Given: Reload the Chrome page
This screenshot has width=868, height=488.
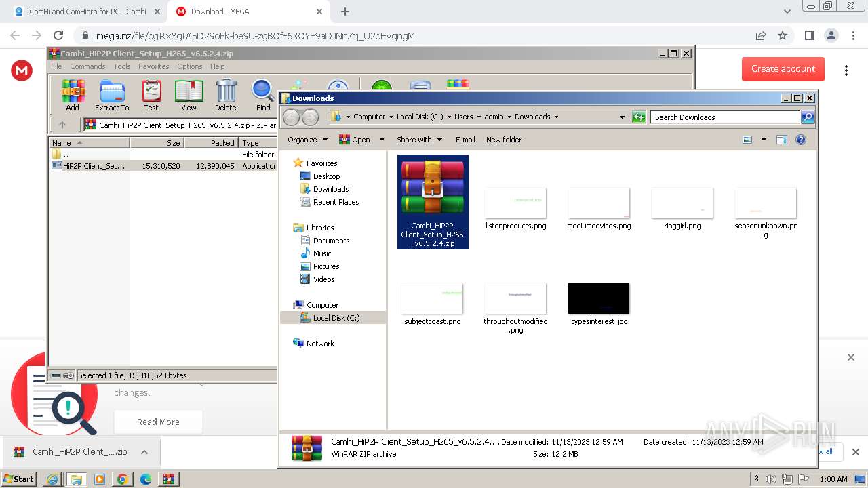Looking at the screenshot, I should [x=58, y=35].
